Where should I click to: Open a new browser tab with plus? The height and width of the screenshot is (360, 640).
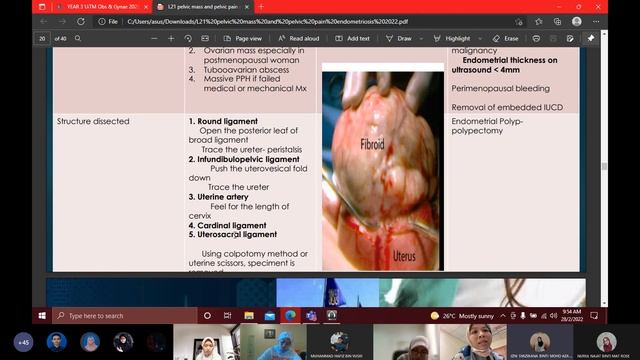(261, 7)
